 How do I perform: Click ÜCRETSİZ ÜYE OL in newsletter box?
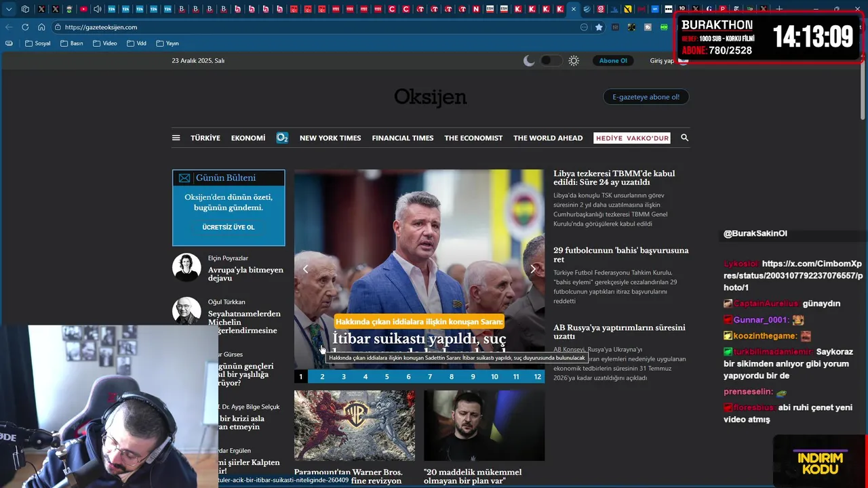coord(229,227)
